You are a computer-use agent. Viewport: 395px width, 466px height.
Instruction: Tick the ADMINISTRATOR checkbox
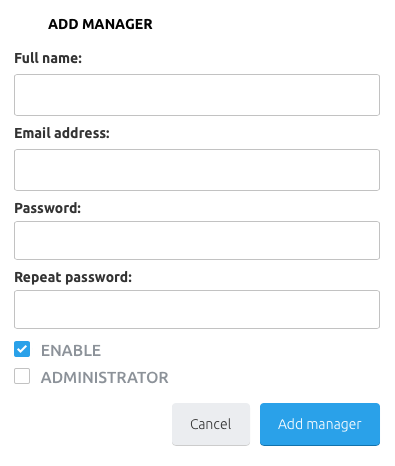(22, 376)
